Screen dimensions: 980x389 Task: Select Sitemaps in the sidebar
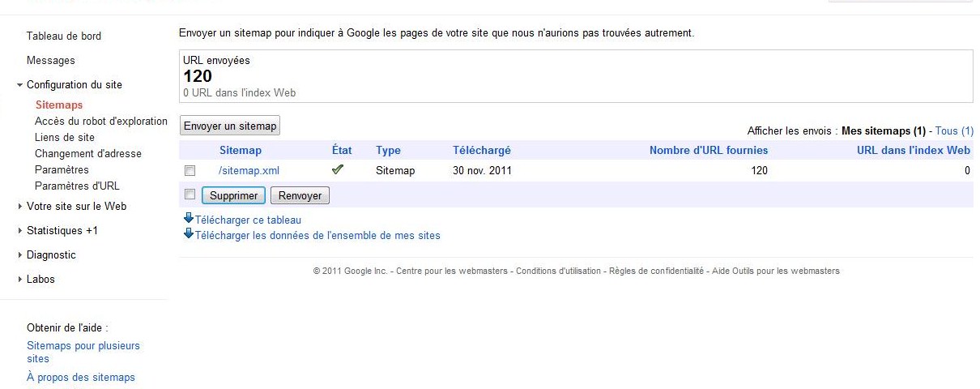pyautogui.click(x=59, y=105)
